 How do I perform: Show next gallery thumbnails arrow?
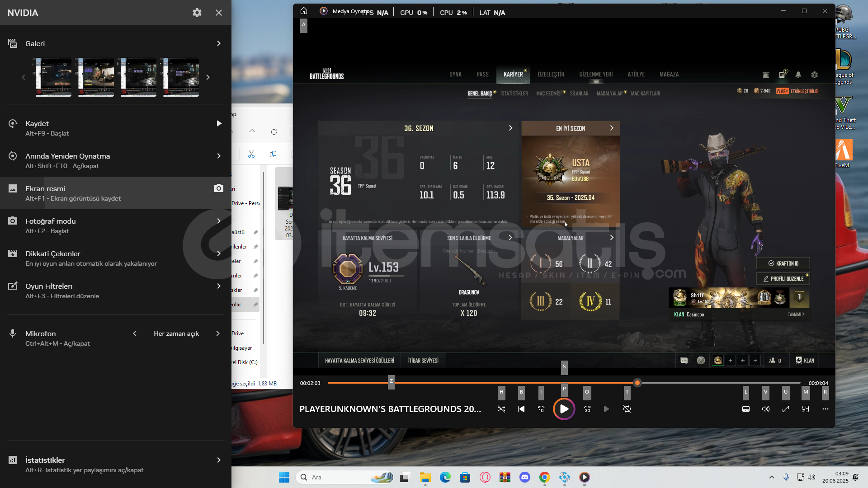(x=208, y=77)
